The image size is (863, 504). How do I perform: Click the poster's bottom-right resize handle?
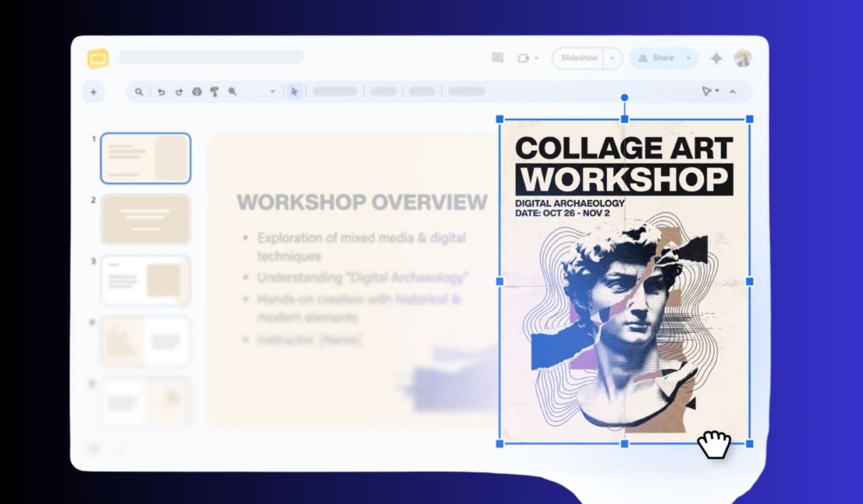(x=749, y=444)
